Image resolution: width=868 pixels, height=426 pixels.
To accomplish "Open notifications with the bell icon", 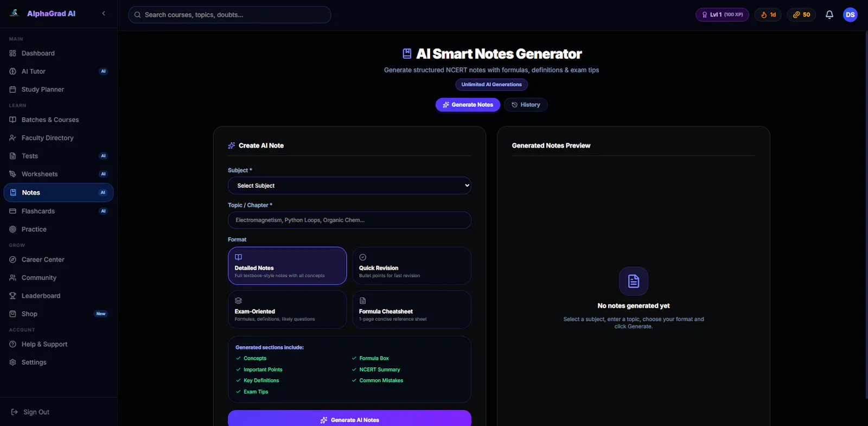I will (829, 15).
